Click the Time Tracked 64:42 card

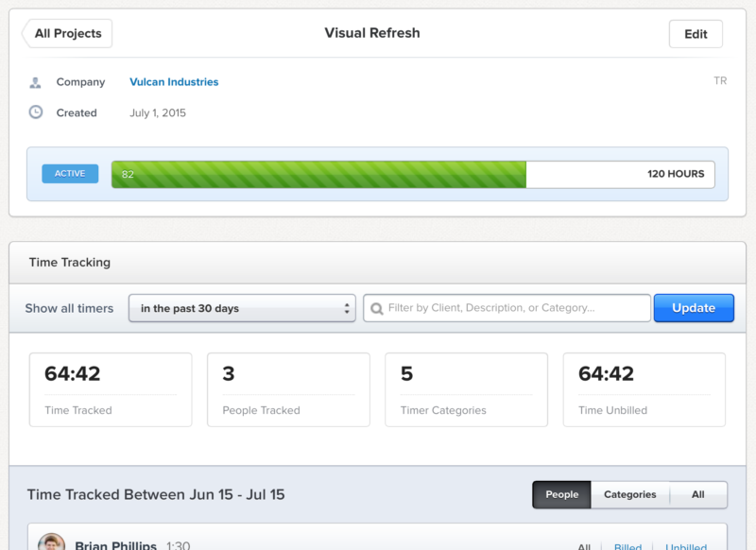click(111, 389)
